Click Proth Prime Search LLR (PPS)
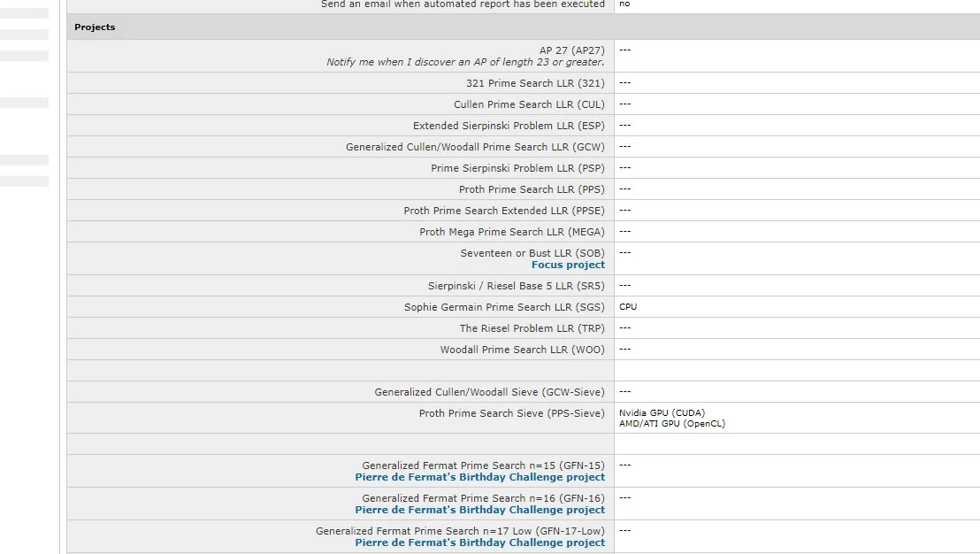This screenshot has width=980, height=554. pos(532,189)
